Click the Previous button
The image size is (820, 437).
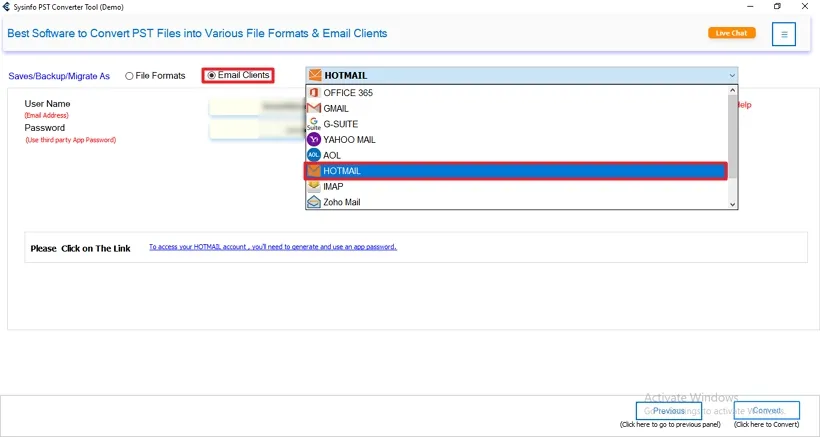pos(669,411)
